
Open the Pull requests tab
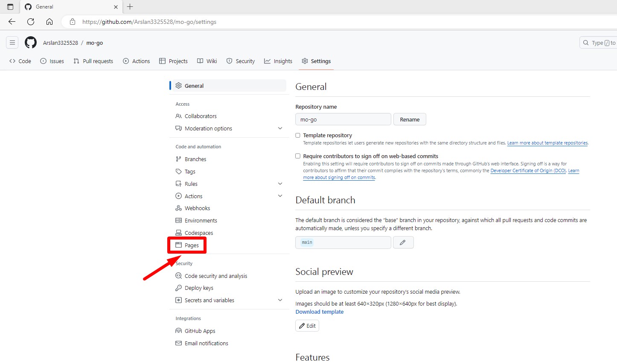point(93,61)
